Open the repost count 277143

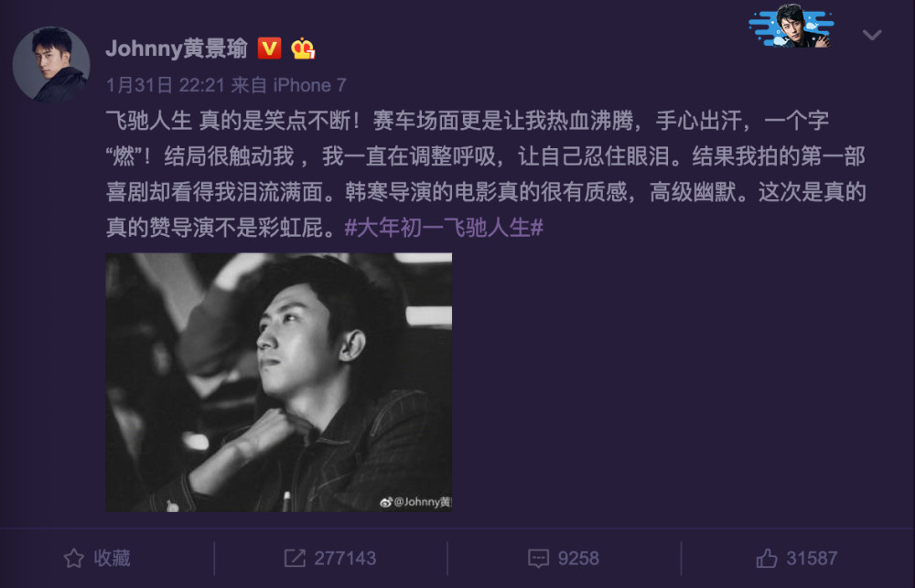pos(345,558)
